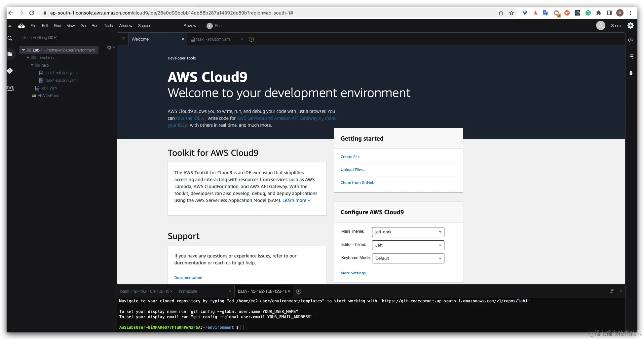Open Cloud9 preferences gear icon
Image resolution: width=644 pixels, height=339 pixels.
coord(630,26)
